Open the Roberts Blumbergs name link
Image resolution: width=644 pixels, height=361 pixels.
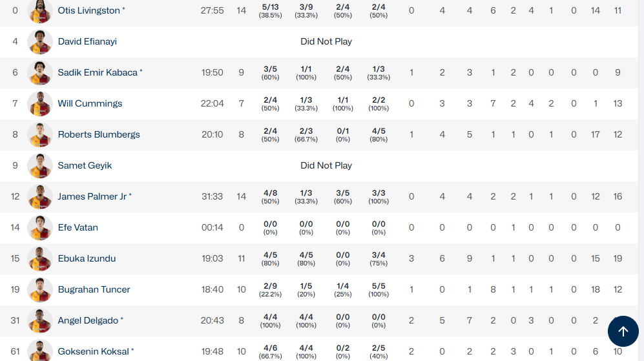point(99,135)
